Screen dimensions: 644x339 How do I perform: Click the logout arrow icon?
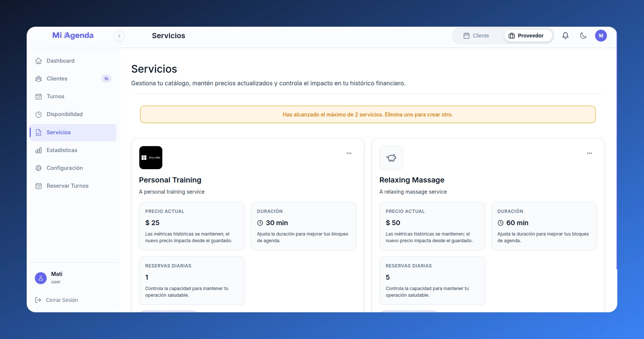click(x=38, y=300)
